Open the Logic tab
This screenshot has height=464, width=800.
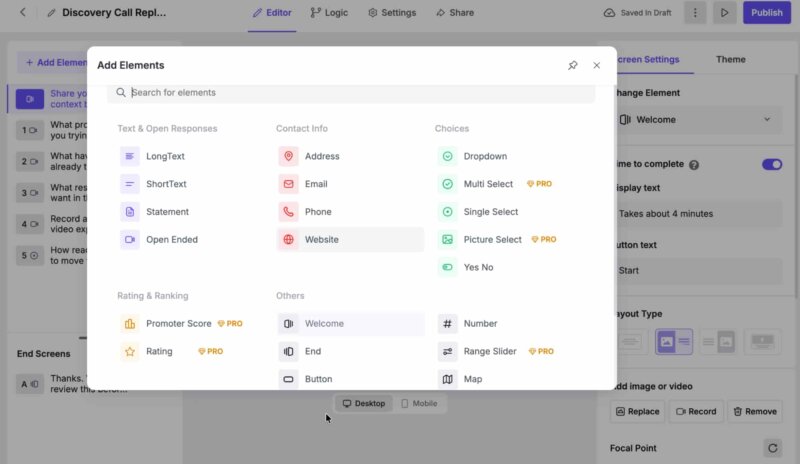pyautogui.click(x=329, y=13)
